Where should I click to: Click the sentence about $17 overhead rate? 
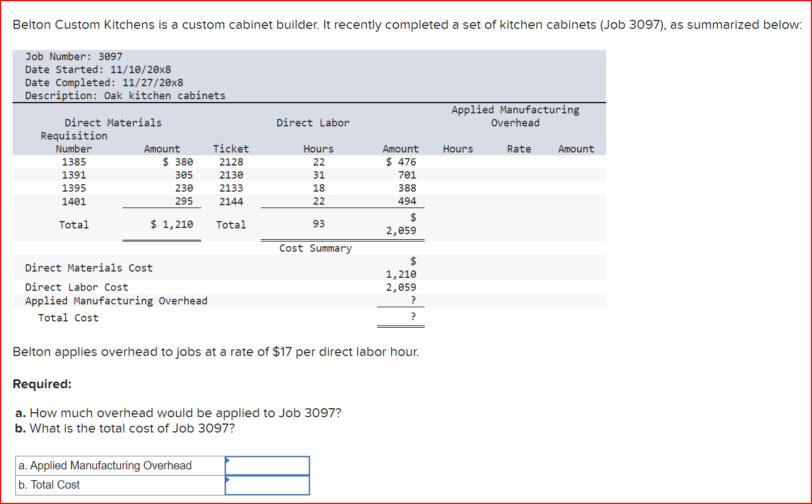216,351
